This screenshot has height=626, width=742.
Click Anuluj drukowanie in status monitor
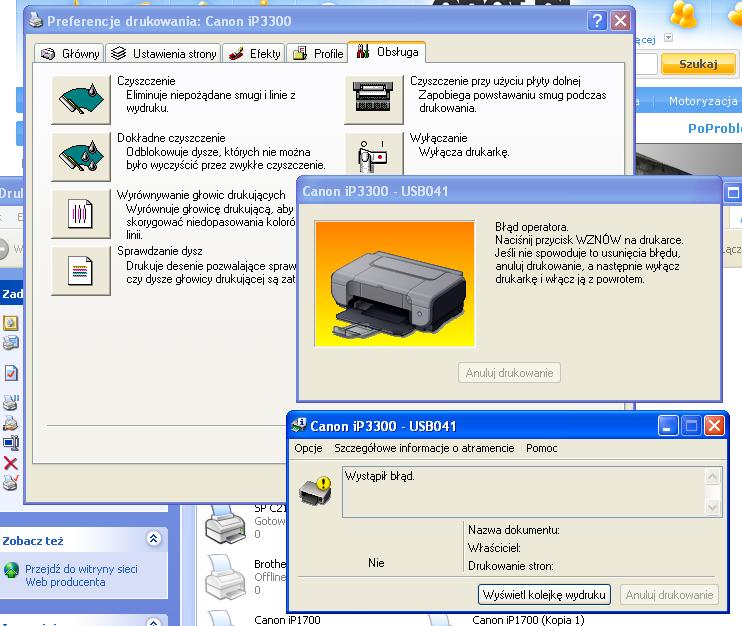(669, 595)
